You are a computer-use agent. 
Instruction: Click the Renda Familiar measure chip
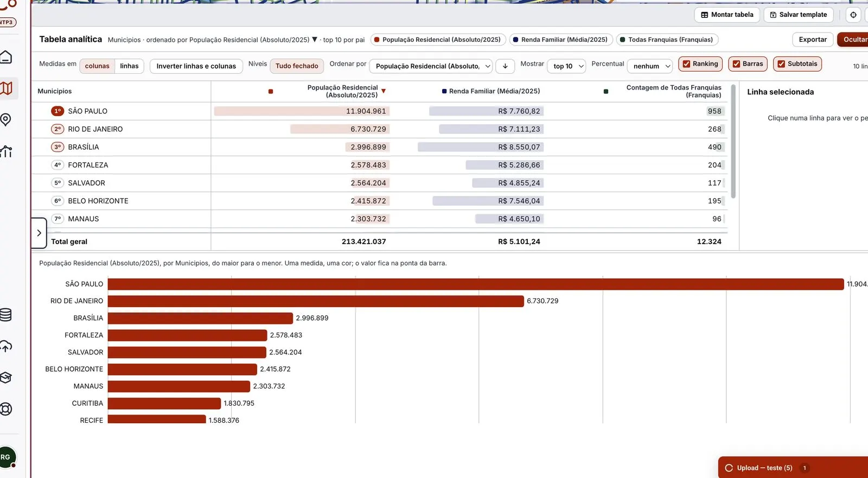[561, 40]
